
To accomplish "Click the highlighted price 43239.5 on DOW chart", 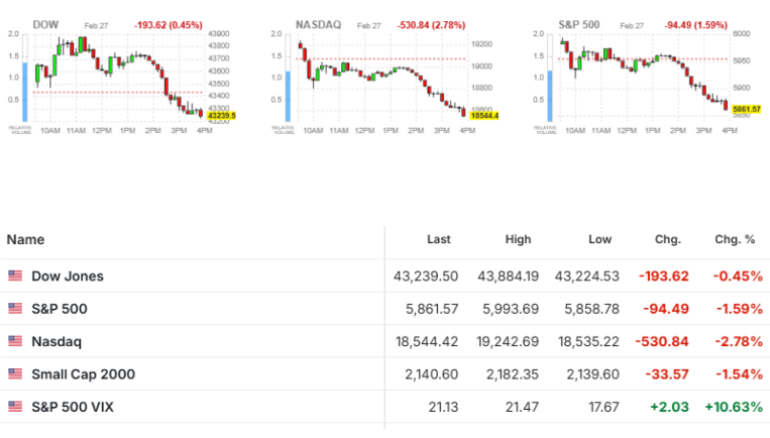I will click(x=221, y=116).
